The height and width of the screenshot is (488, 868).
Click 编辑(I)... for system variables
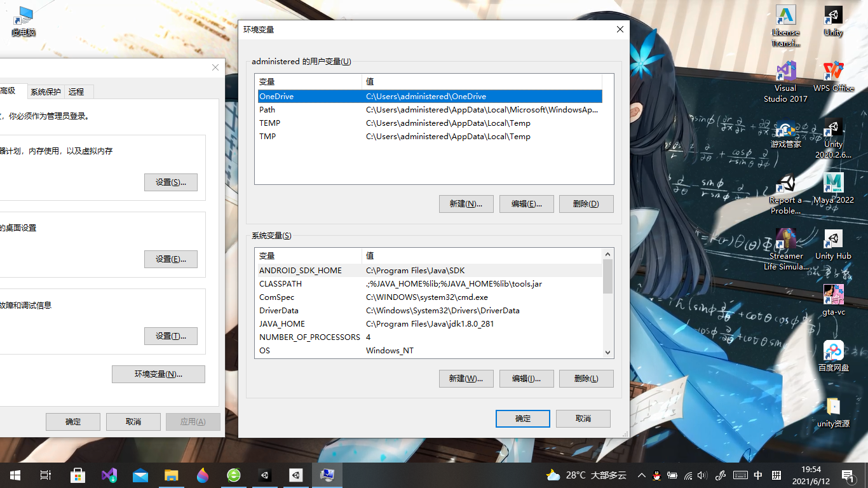point(527,379)
